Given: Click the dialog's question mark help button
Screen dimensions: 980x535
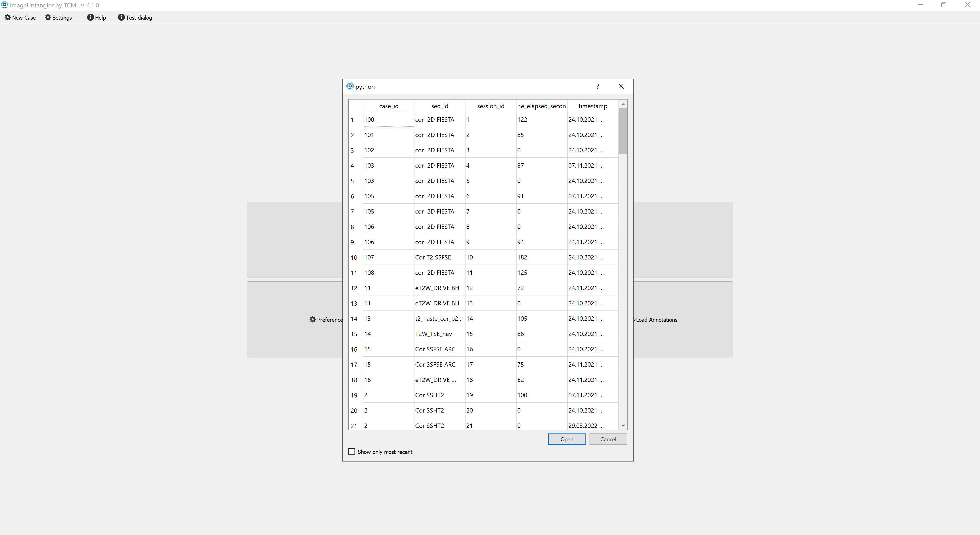Looking at the screenshot, I should (598, 86).
